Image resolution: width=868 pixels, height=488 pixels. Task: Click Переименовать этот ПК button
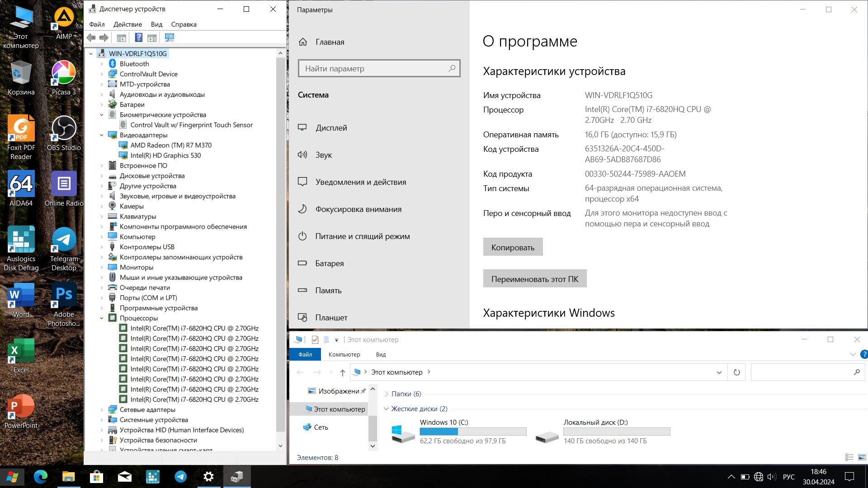tap(535, 279)
